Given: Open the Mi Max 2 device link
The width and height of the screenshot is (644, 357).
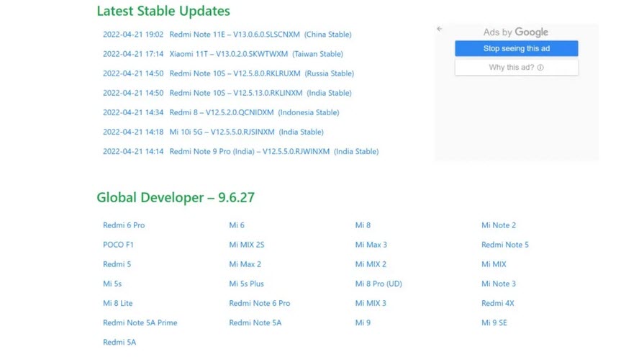Looking at the screenshot, I should tap(245, 264).
